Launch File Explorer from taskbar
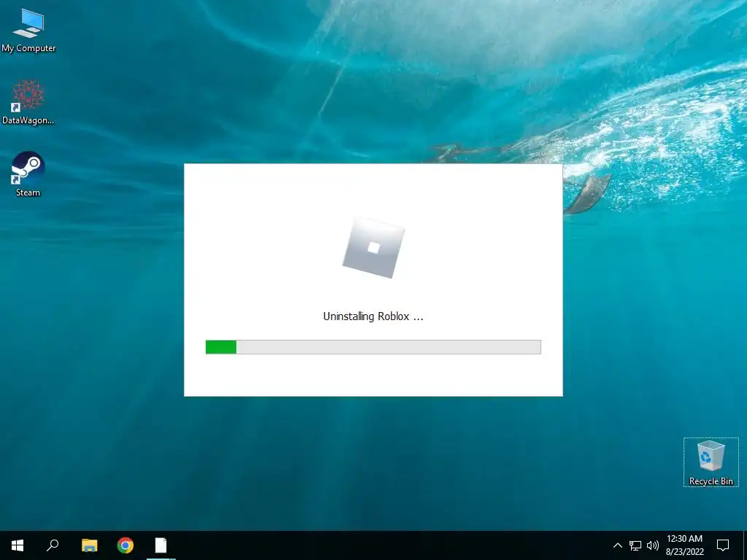 (x=89, y=545)
